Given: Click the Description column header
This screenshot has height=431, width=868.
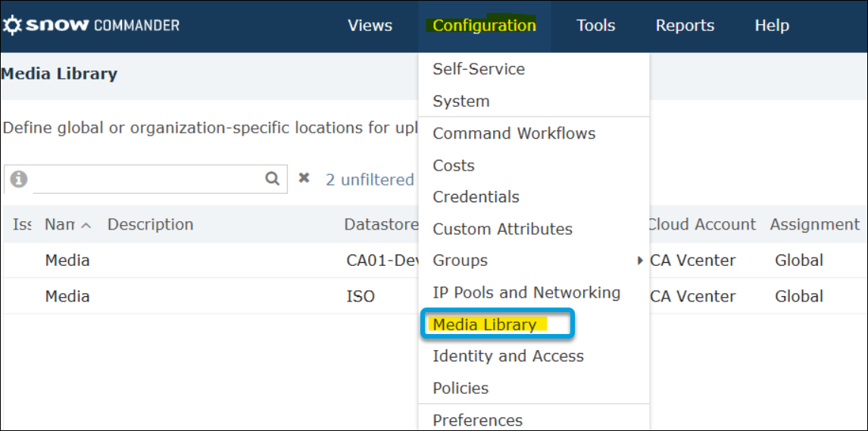Looking at the screenshot, I should (150, 224).
